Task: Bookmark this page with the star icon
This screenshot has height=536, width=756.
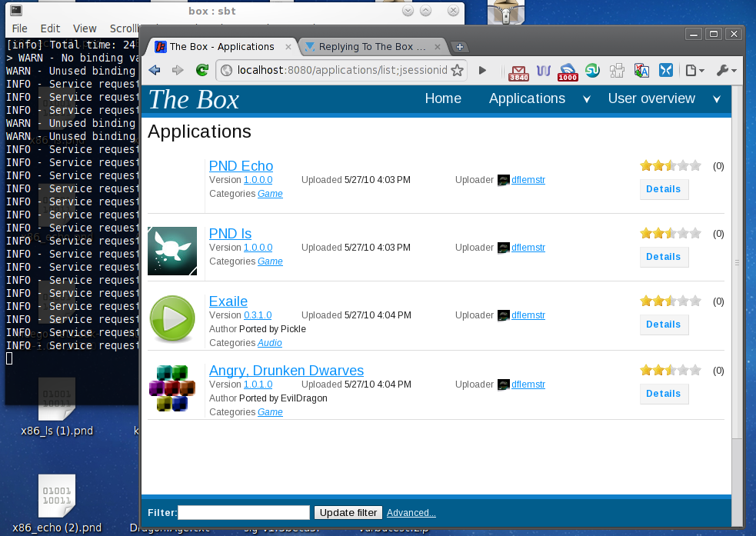Action: 457,71
